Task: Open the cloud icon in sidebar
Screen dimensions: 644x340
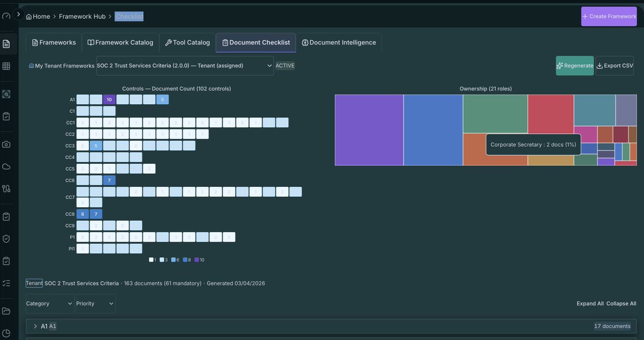Action: (6, 166)
